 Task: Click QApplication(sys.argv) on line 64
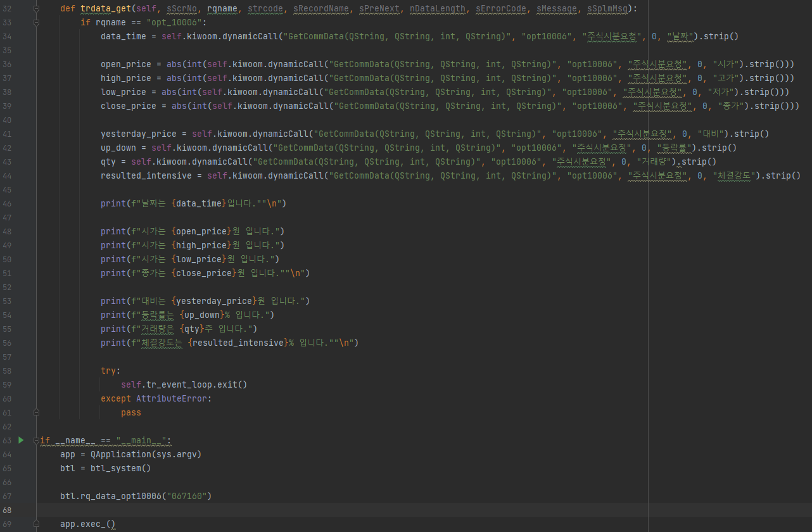[146, 454]
